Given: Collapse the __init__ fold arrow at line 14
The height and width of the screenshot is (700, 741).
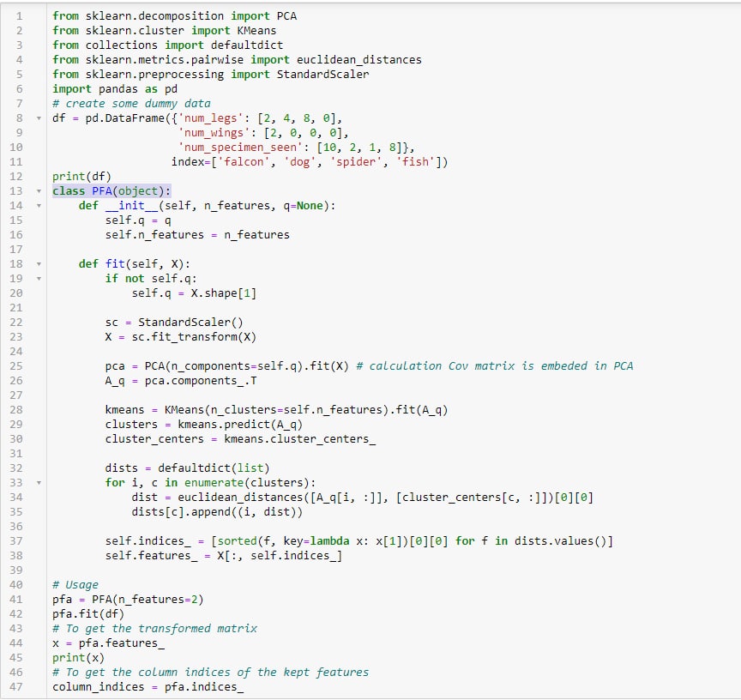Looking at the screenshot, I should click(39, 206).
